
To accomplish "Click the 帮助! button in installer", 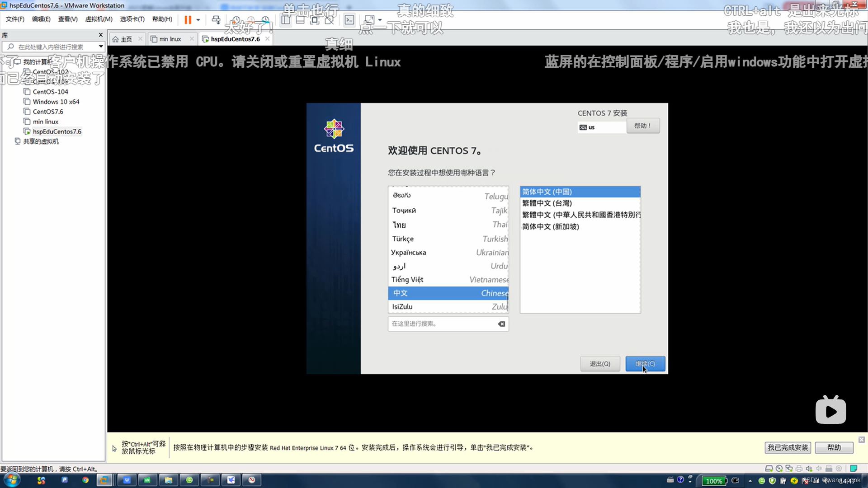I will point(643,126).
